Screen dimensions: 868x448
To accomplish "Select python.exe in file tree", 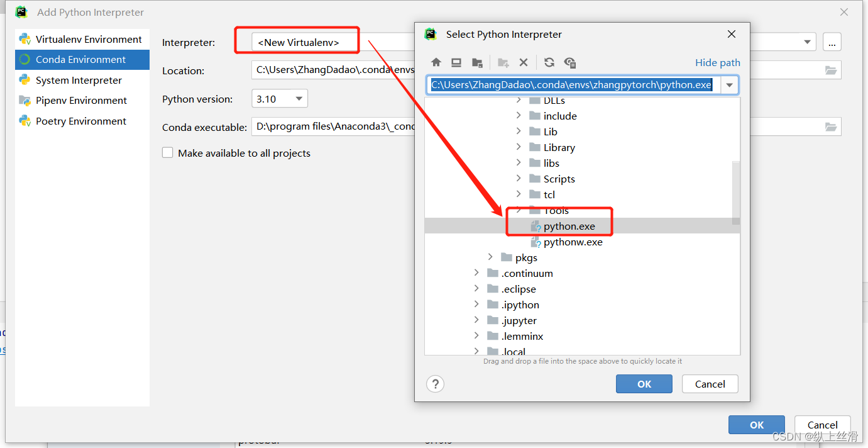I will click(x=582, y=226).
